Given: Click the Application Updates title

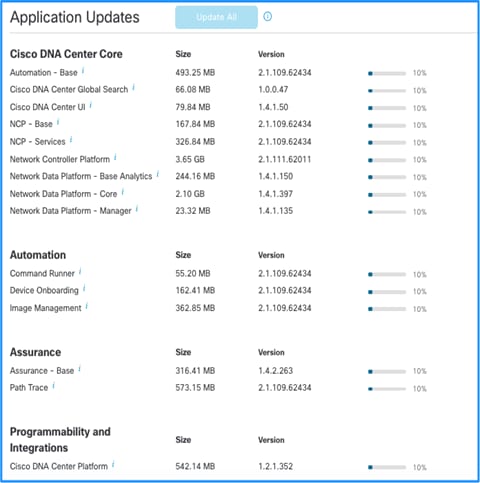Looking at the screenshot, I should [75, 17].
